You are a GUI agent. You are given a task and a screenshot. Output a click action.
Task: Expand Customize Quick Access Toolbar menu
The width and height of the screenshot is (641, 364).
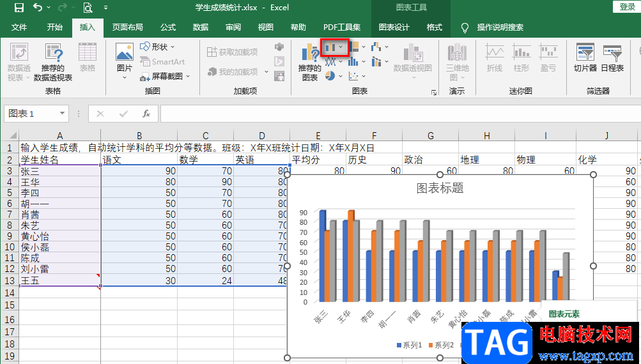[x=106, y=8]
